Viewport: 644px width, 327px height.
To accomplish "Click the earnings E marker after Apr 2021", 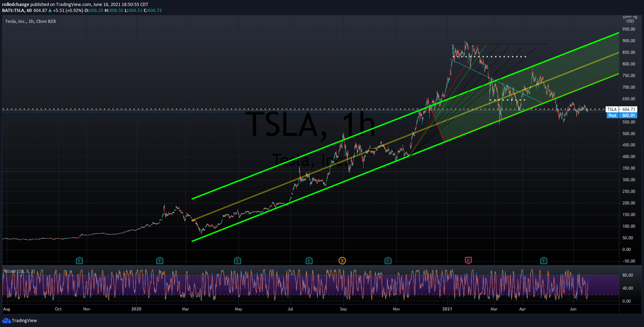I will [544, 260].
